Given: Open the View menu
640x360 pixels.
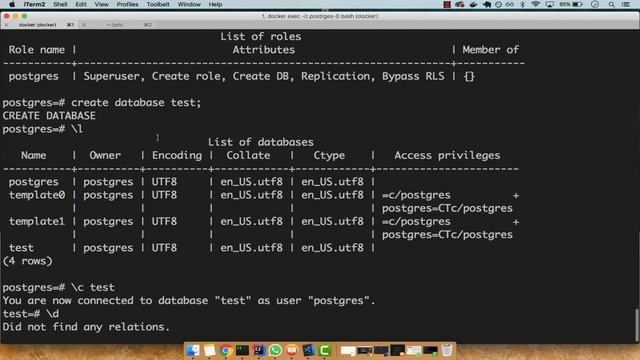Looking at the screenshot, I should 102,4.
